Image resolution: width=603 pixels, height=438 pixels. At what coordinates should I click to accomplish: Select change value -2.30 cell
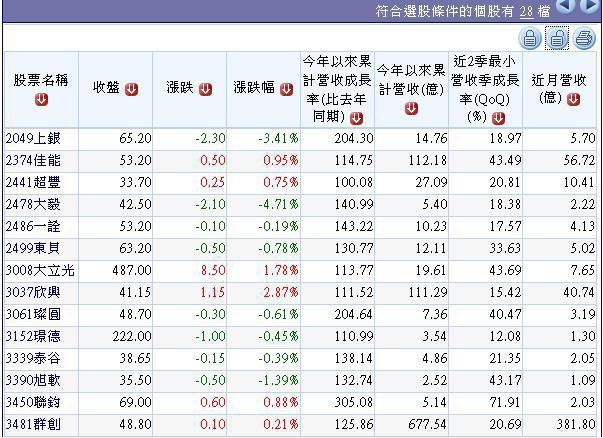click(190, 138)
